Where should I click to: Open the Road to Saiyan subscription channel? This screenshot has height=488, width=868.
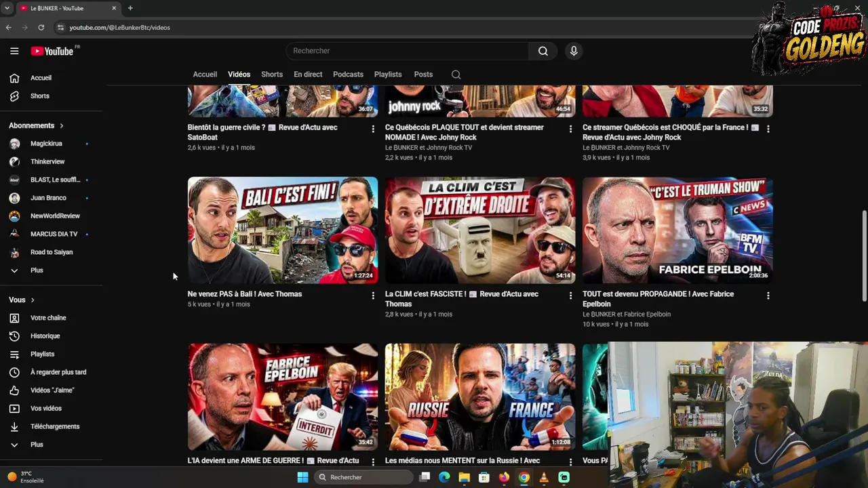click(52, 252)
